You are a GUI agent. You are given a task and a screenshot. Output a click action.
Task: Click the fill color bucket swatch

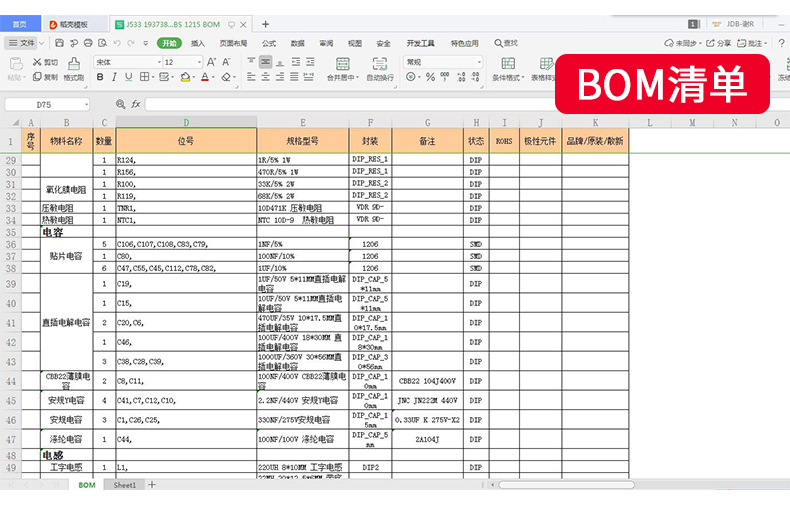[x=185, y=77]
